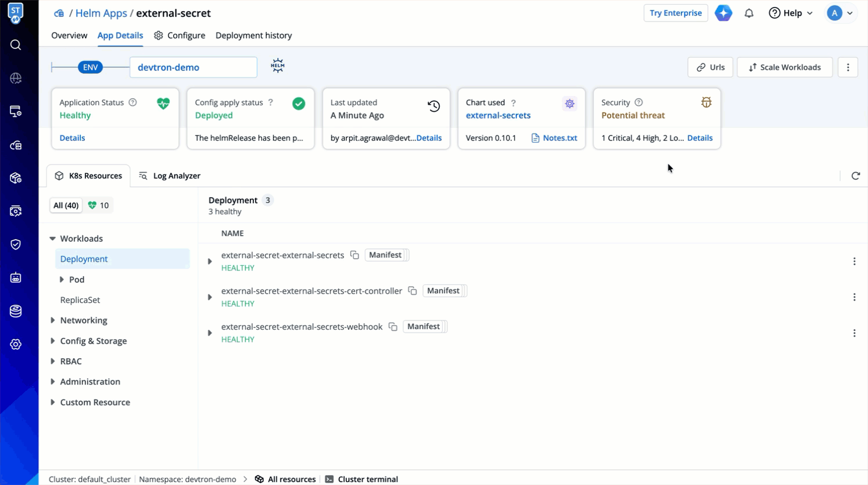Open the Log Analyzer tab
This screenshot has height=485, width=868.
170,176
